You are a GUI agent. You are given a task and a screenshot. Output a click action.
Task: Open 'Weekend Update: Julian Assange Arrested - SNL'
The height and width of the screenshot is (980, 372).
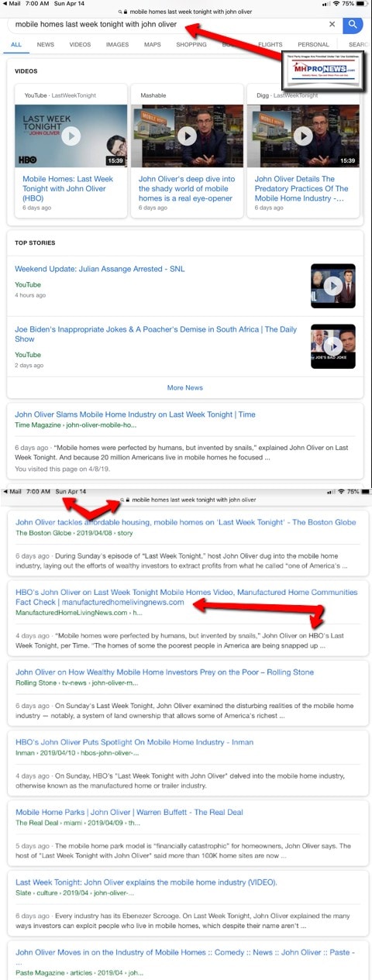(x=100, y=269)
